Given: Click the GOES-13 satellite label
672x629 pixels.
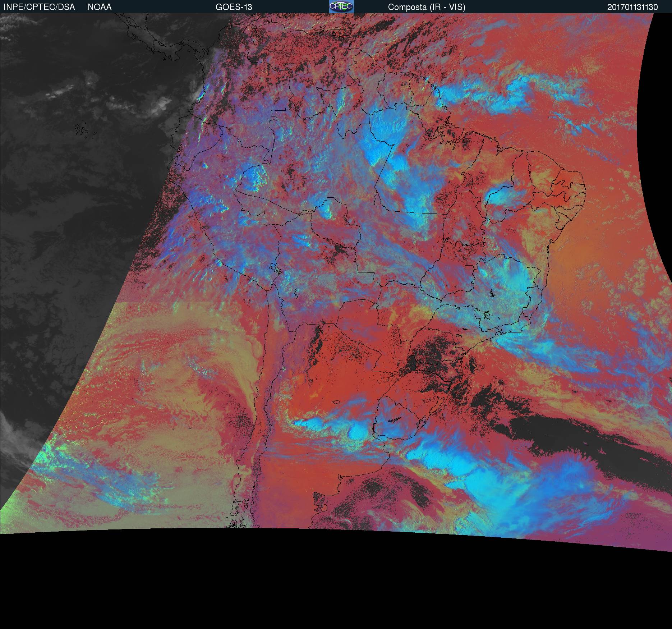Looking at the screenshot, I should click(234, 7).
